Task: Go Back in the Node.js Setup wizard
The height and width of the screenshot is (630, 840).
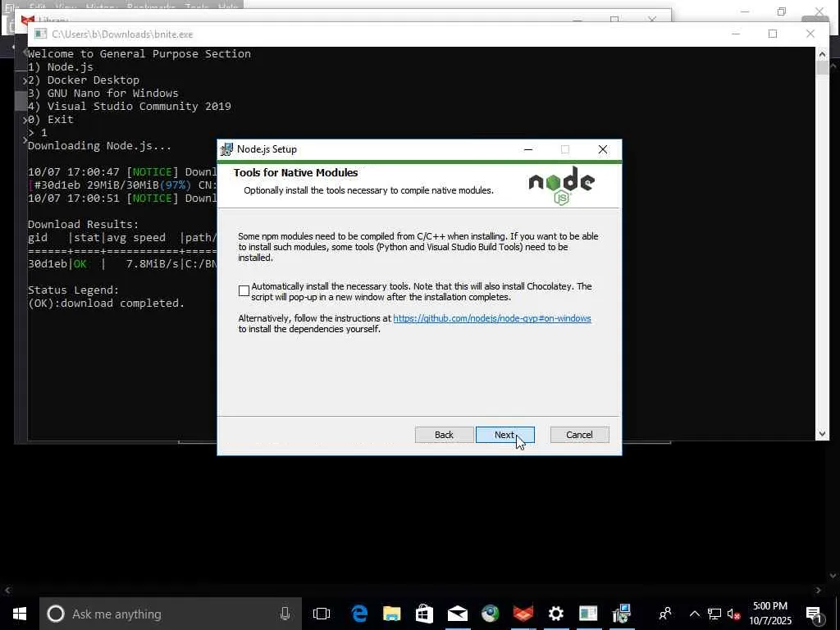Action: pos(444,435)
